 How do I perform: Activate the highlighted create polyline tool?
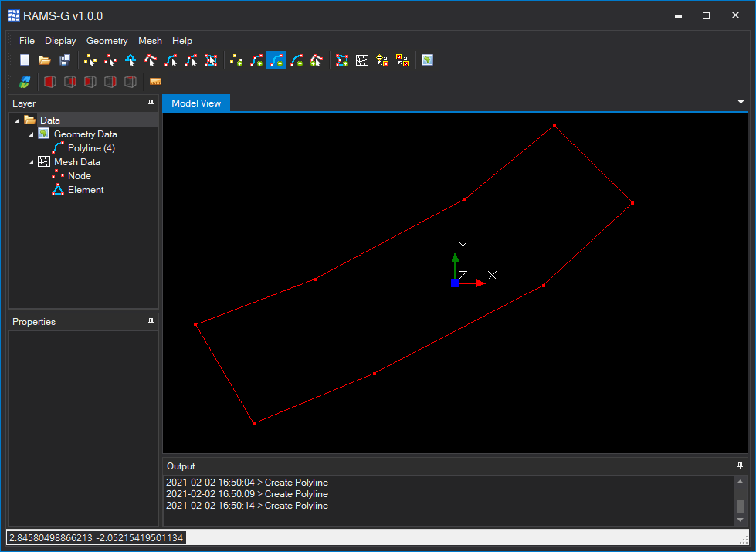click(276, 60)
